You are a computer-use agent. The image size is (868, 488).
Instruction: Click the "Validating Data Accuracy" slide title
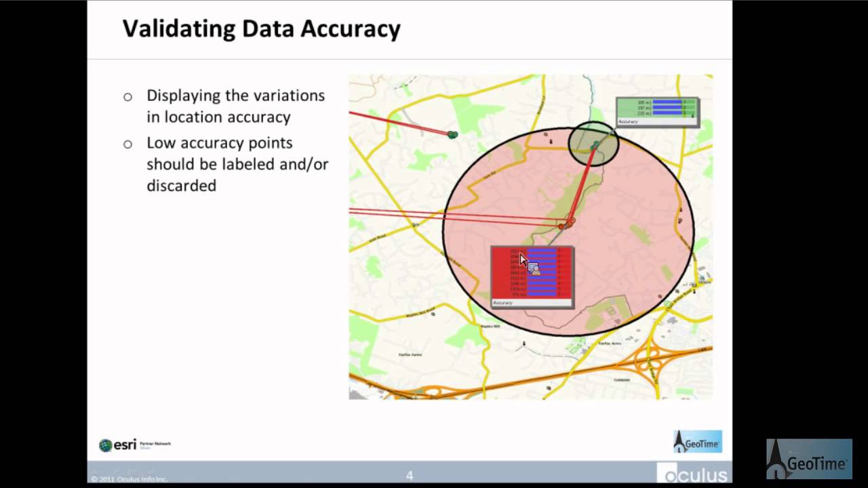click(262, 28)
